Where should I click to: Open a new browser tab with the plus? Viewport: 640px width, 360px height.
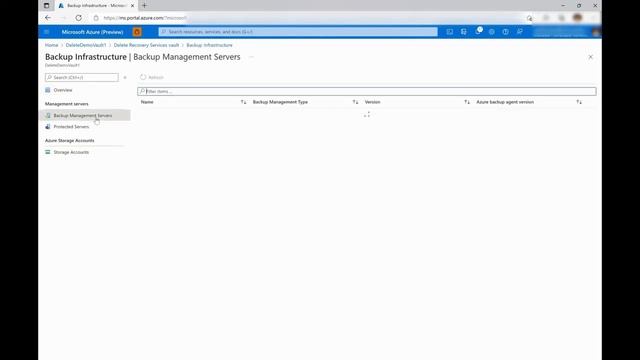click(x=144, y=6)
